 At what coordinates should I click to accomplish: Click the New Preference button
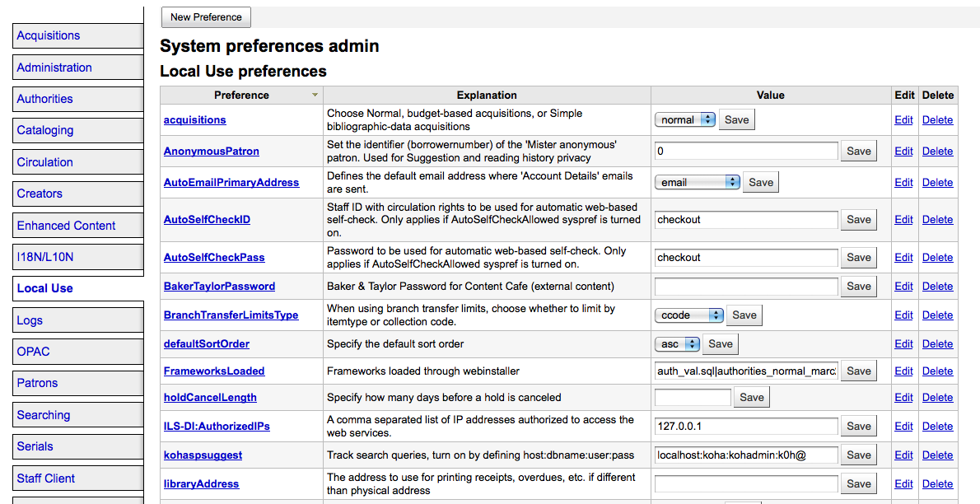coord(206,17)
